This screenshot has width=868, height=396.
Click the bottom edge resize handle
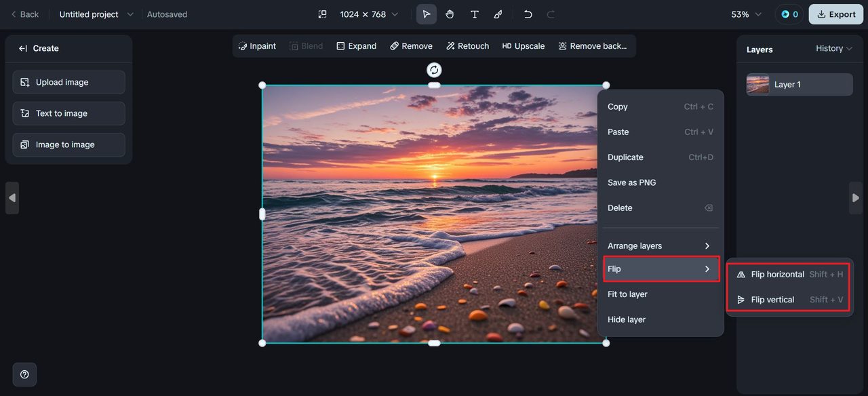click(x=434, y=343)
